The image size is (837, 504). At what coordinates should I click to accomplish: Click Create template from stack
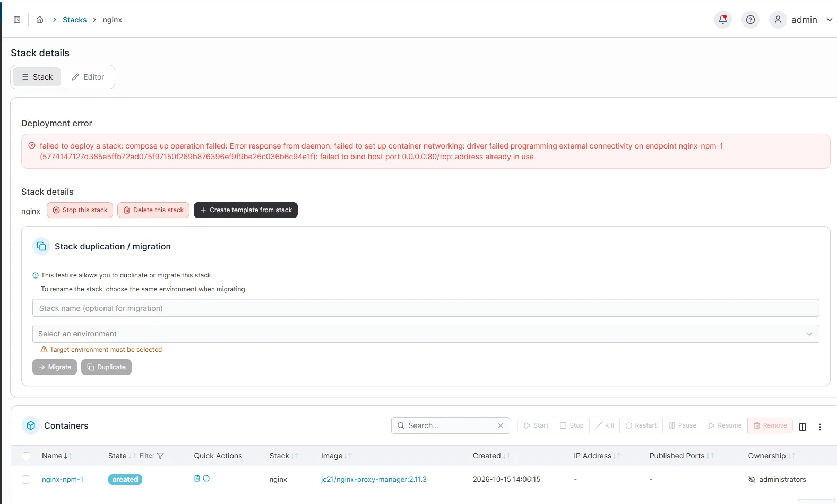[x=246, y=210]
